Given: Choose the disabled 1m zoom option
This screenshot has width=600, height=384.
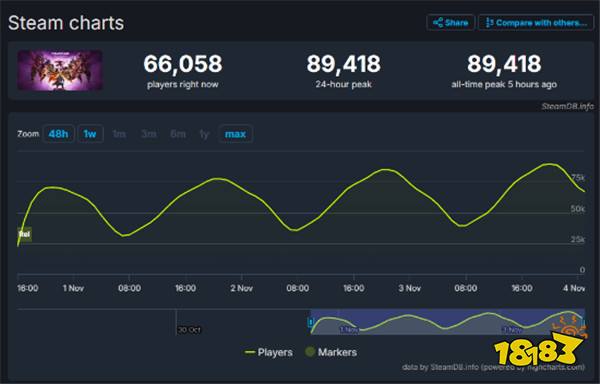Looking at the screenshot, I should [119, 134].
